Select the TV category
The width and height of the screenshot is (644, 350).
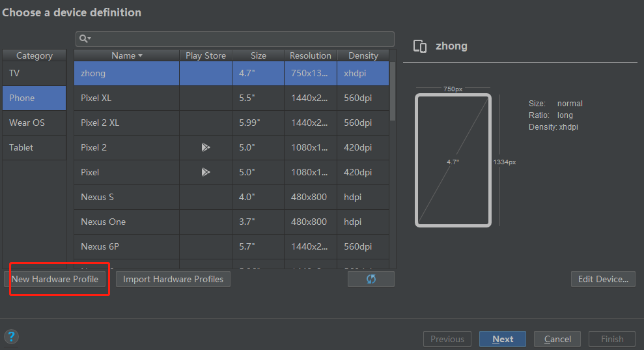tap(34, 73)
